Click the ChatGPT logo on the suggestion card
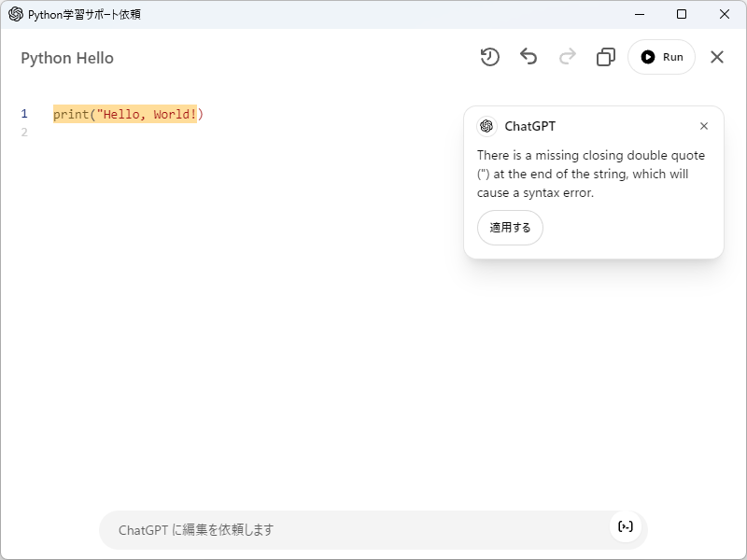The image size is (747, 560). point(486,125)
